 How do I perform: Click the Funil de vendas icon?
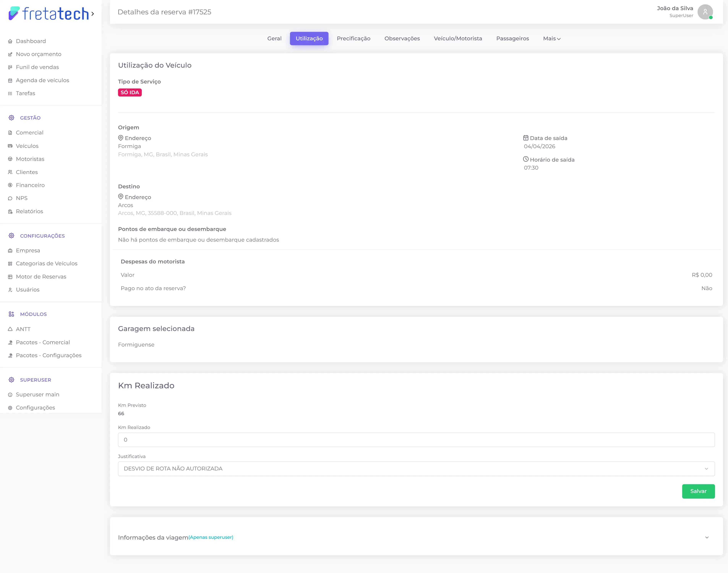[10, 67]
